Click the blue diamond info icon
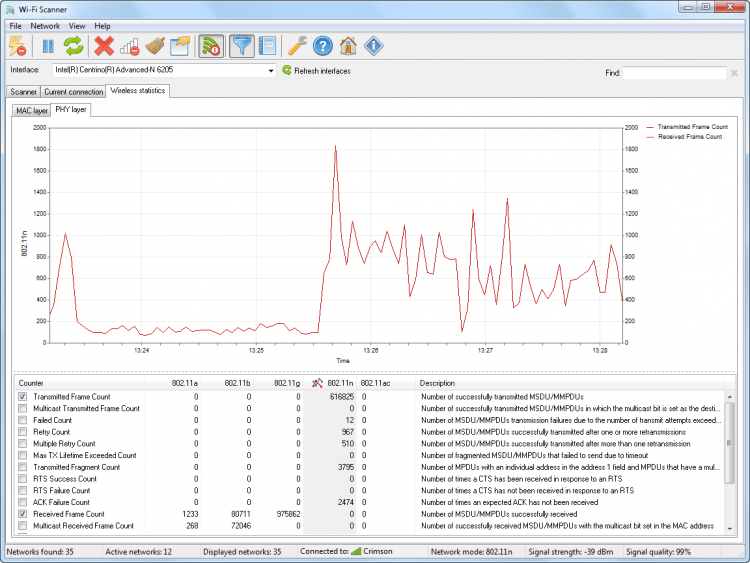Screen dimensions: 750x563 pyautogui.click(x=374, y=46)
